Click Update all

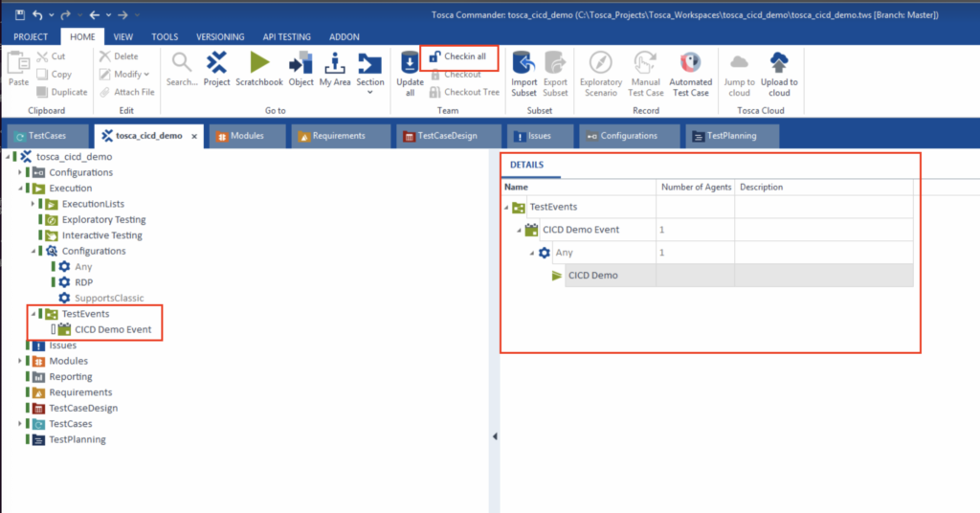[x=410, y=74]
